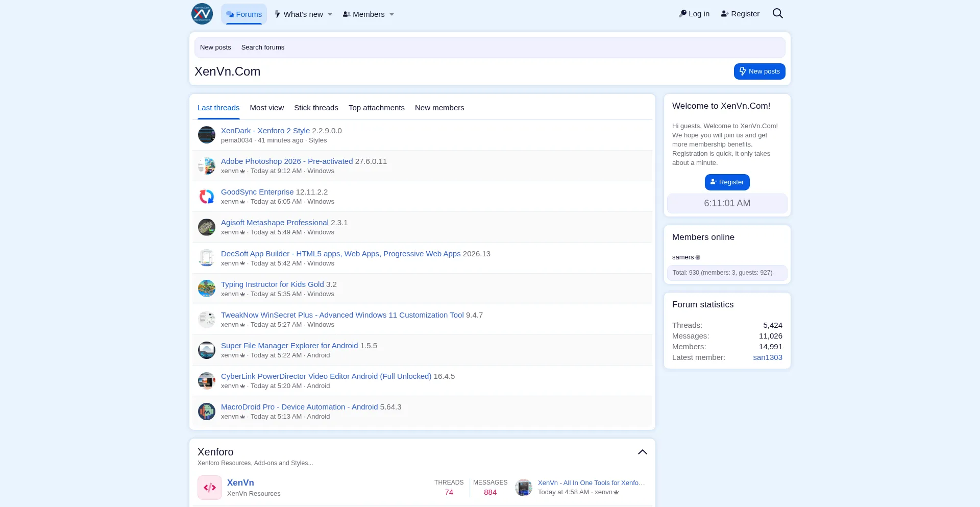Image resolution: width=980 pixels, height=507 pixels.
Task: Click CyberLink PowerDirector thread avatar
Action: point(207,381)
